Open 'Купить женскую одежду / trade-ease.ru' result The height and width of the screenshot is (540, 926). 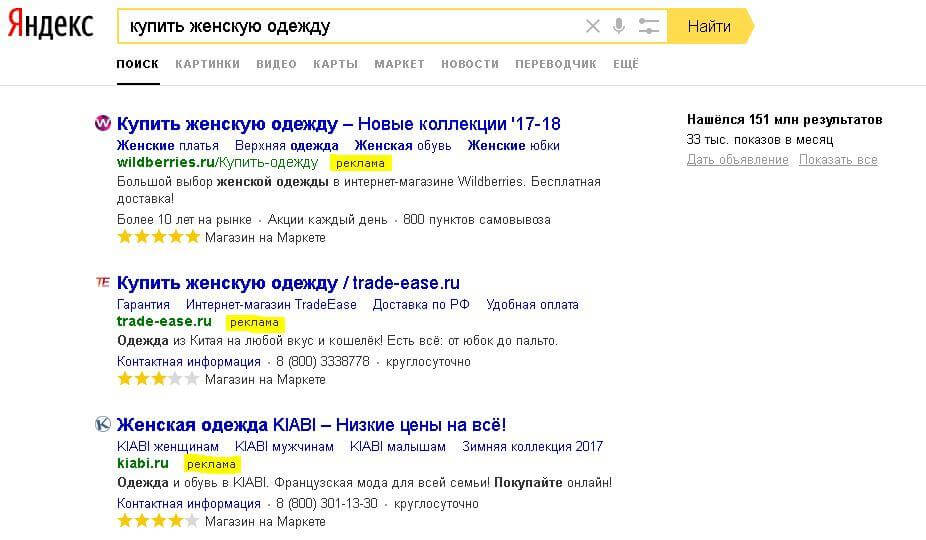tap(288, 283)
